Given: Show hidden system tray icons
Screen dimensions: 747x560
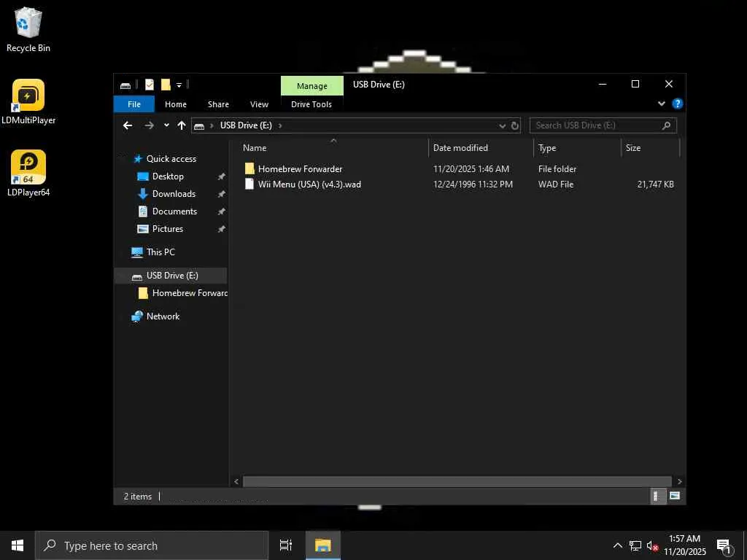Looking at the screenshot, I should 617,545.
